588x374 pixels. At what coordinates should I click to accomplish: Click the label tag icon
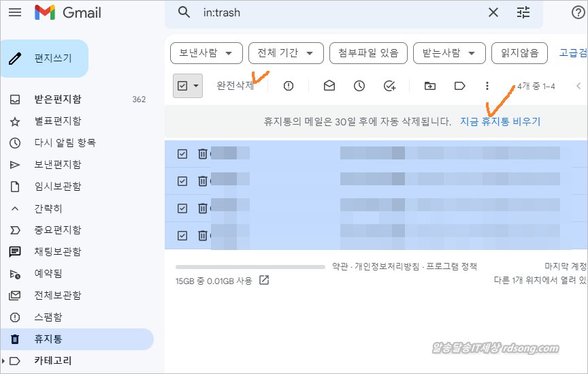click(459, 86)
